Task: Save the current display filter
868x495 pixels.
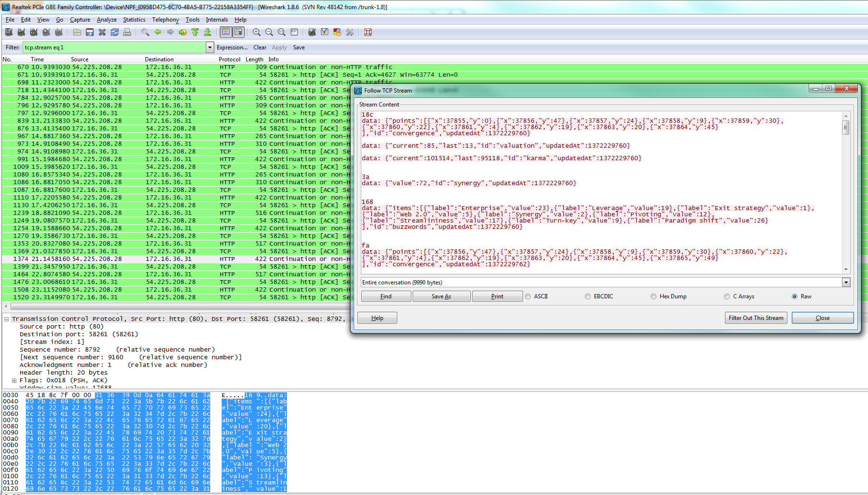Action: [x=299, y=47]
